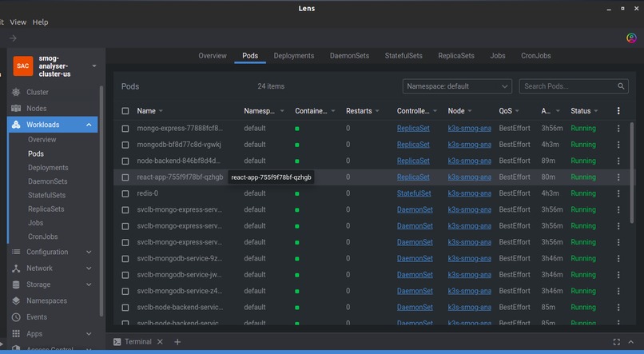
Task: Open table column options kebab menu
Action: (x=618, y=111)
